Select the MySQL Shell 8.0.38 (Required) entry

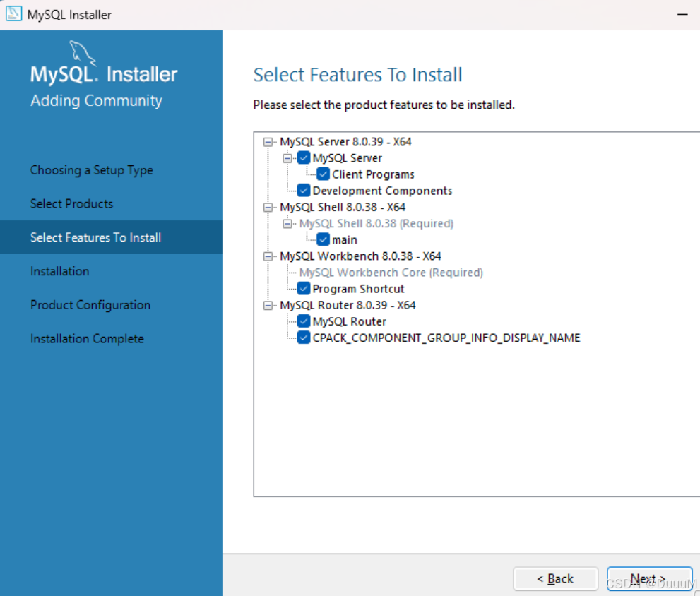tap(377, 223)
